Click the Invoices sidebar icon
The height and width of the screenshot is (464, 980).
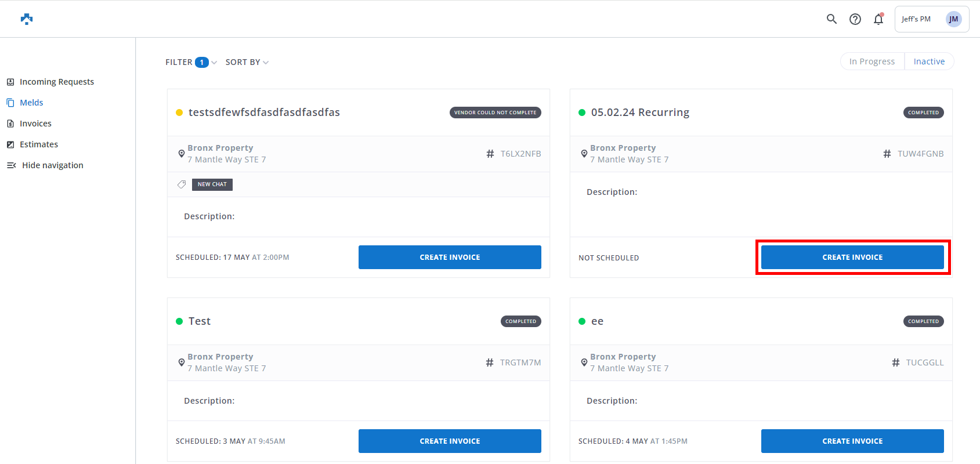coord(10,124)
